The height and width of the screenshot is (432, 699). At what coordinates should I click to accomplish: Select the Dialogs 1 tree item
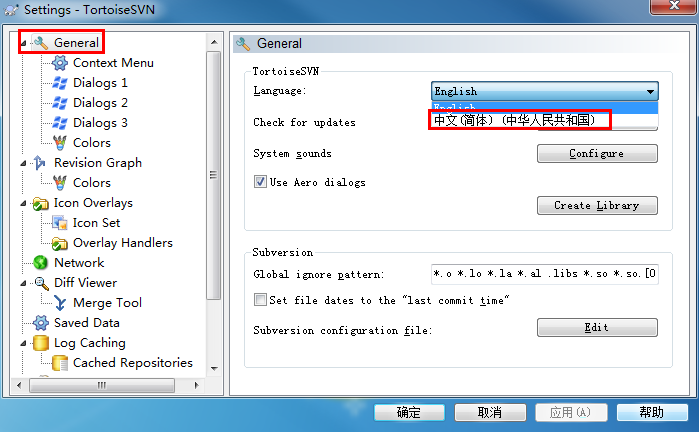(100, 83)
